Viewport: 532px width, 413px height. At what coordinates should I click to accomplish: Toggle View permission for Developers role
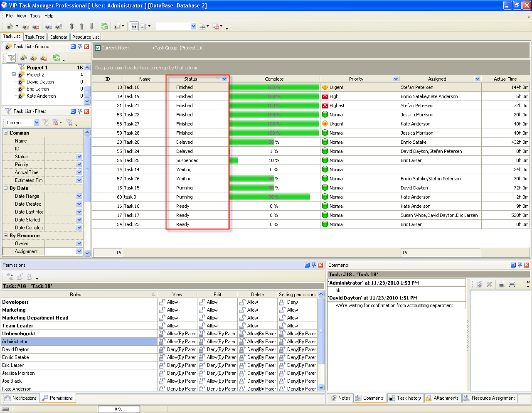click(162, 302)
